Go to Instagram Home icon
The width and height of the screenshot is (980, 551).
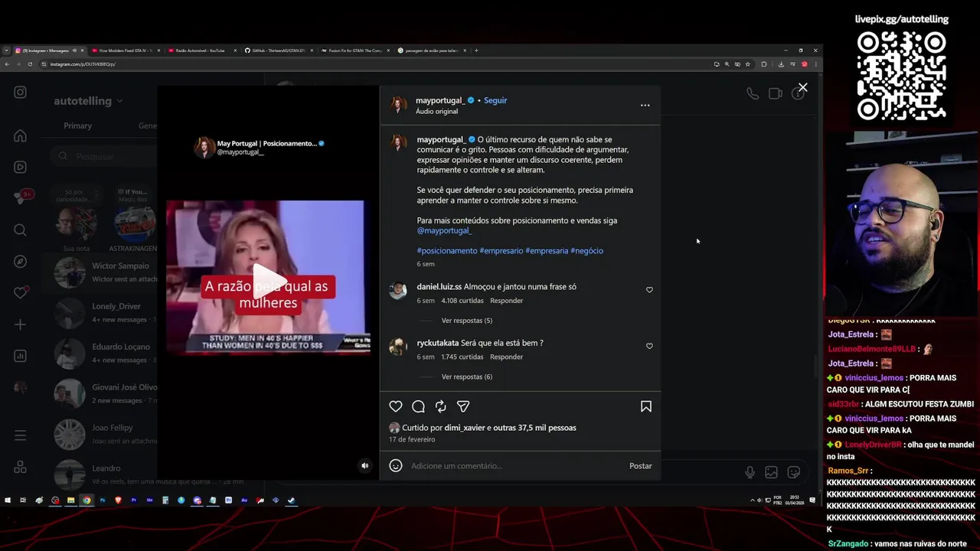pyautogui.click(x=21, y=136)
